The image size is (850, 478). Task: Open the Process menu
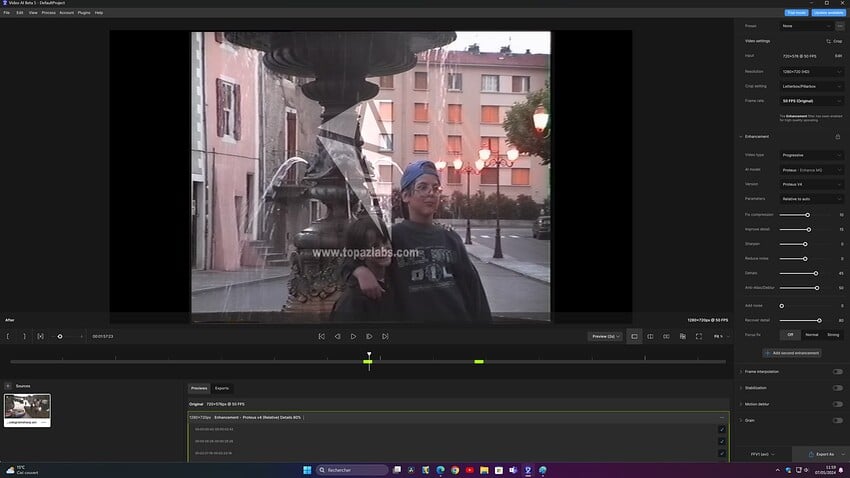pyautogui.click(x=48, y=12)
